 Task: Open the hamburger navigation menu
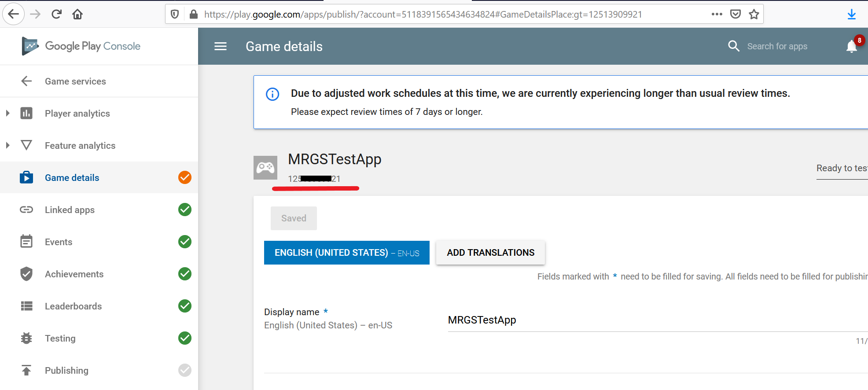click(221, 46)
